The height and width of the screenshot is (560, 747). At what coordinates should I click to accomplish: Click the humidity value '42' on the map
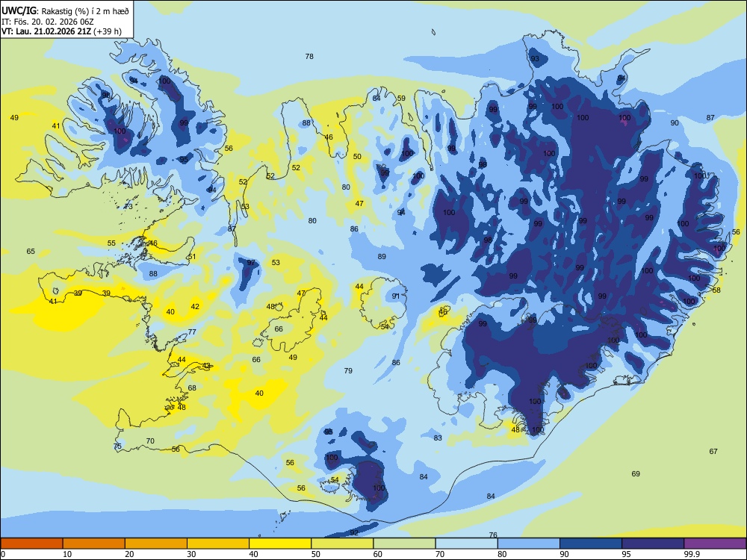tap(195, 306)
